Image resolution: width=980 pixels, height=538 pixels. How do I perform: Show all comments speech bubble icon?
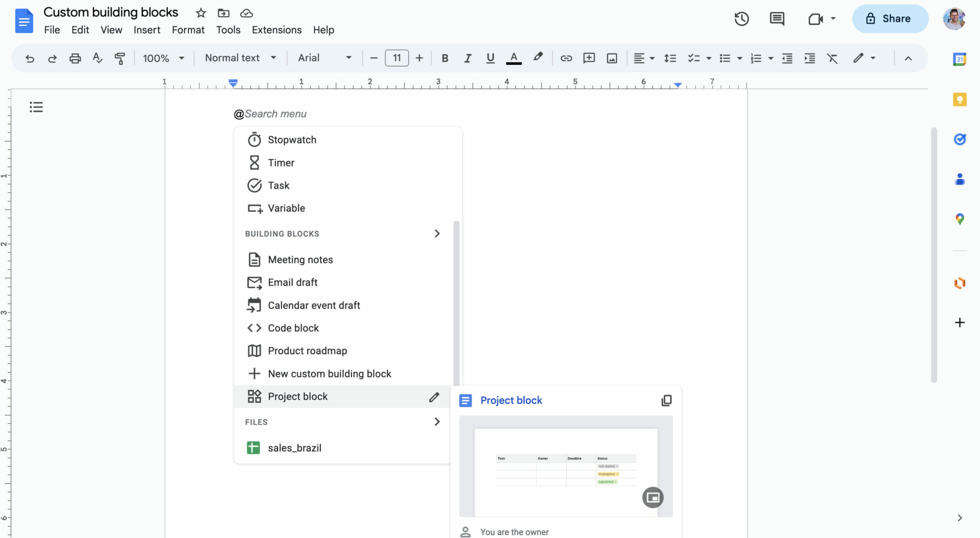(777, 19)
